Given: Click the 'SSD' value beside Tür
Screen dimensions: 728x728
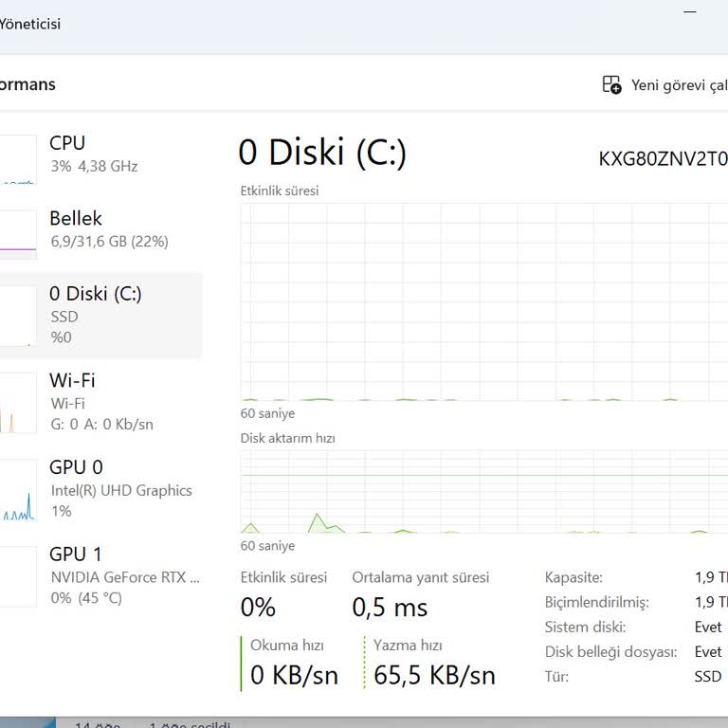Looking at the screenshot, I should (x=707, y=677).
